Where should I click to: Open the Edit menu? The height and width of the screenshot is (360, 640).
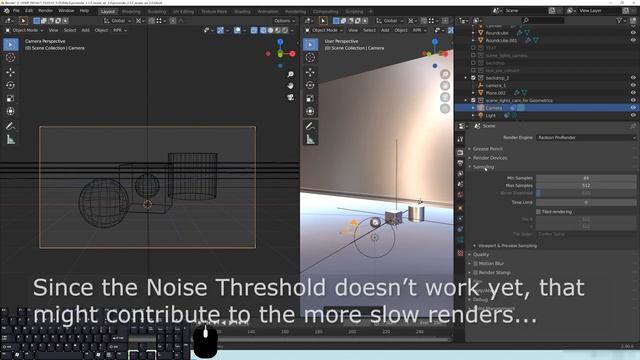click(29, 11)
